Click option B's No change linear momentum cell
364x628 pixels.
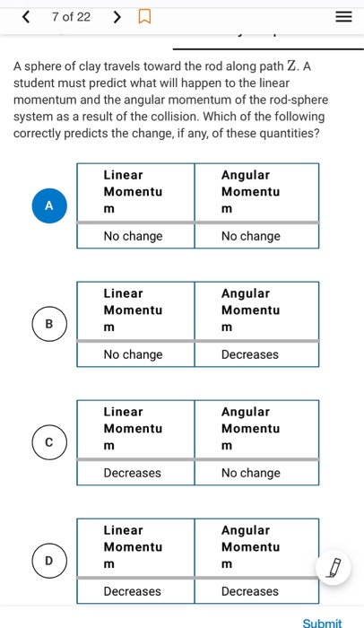135,354
